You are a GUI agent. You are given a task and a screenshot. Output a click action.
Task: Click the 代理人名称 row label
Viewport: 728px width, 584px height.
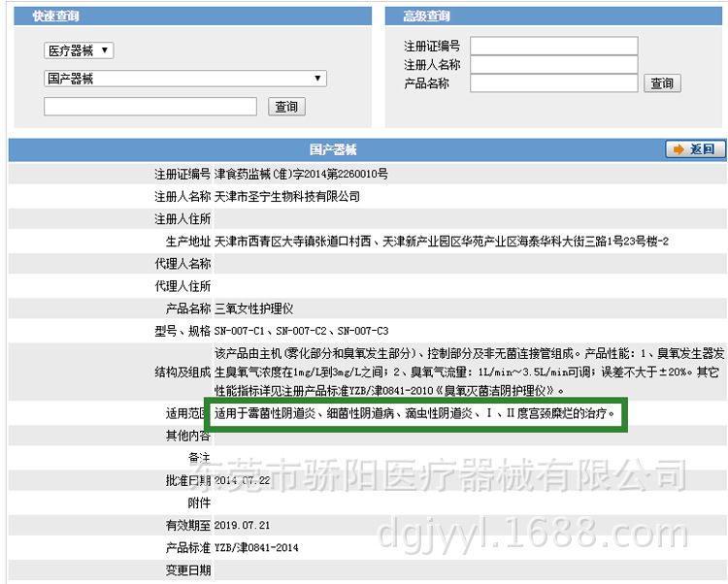182,264
